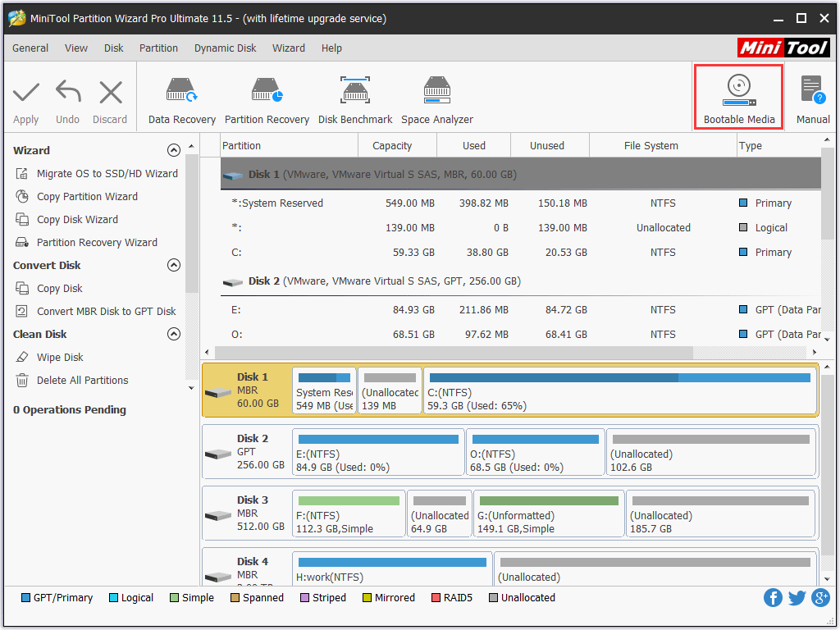
Task: Collapse the Convert Disk section
Action: [x=173, y=265]
